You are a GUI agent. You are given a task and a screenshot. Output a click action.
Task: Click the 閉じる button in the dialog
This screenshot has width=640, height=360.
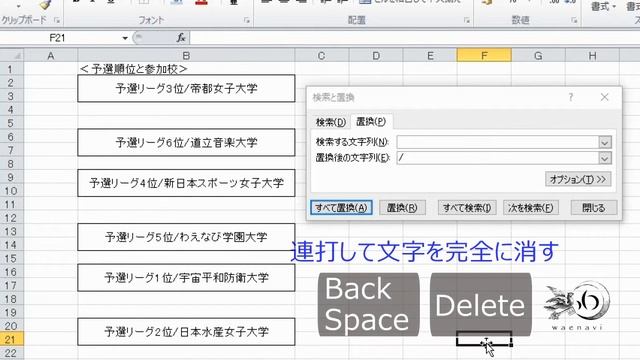coord(594,208)
